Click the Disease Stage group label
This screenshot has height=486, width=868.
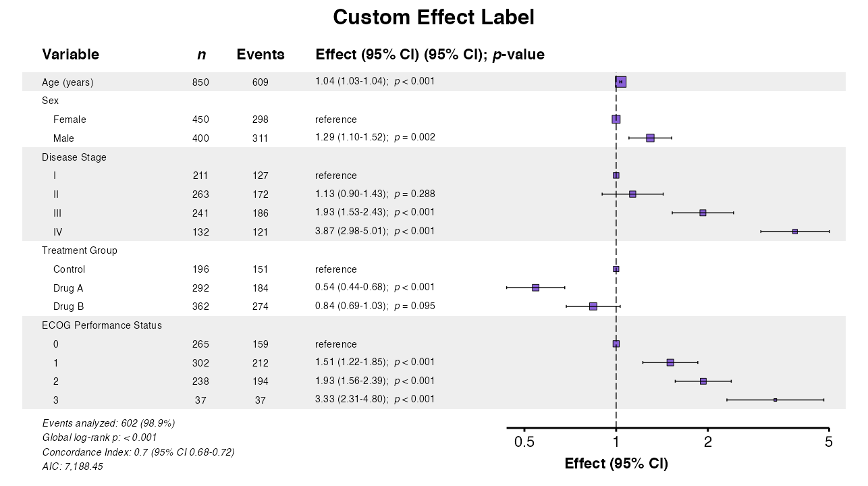[74, 157]
